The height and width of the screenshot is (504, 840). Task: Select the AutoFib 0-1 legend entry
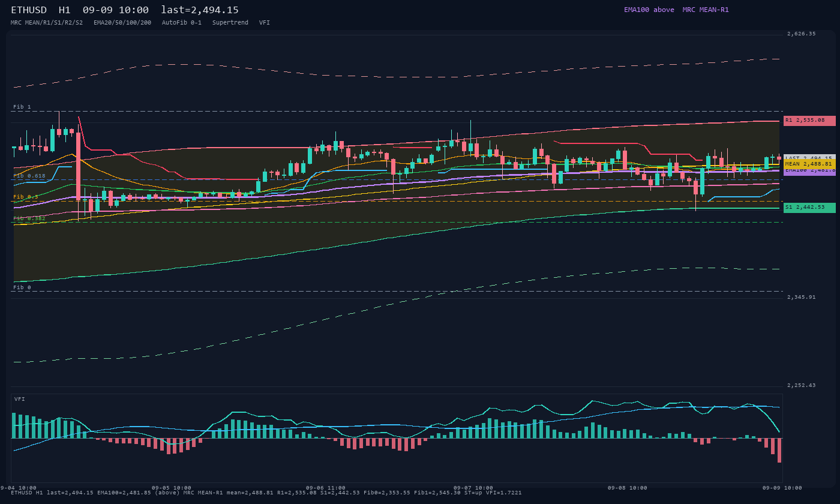click(182, 22)
